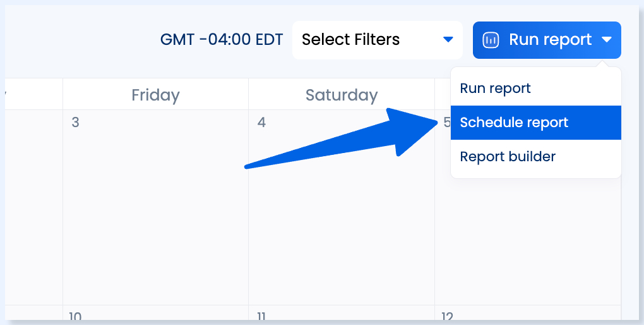Click the Select Filters combo box text
The width and height of the screenshot is (644, 325).
pos(350,39)
